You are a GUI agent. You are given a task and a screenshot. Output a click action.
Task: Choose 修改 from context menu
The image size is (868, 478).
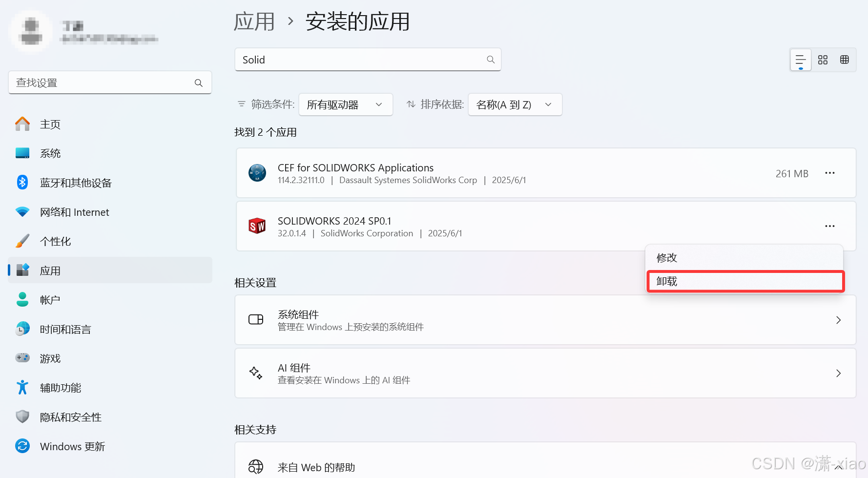coord(745,257)
